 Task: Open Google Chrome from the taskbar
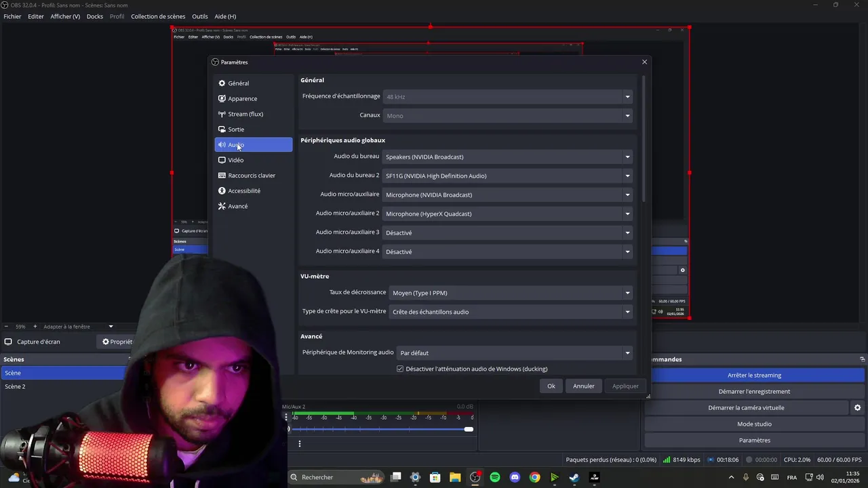pyautogui.click(x=534, y=477)
